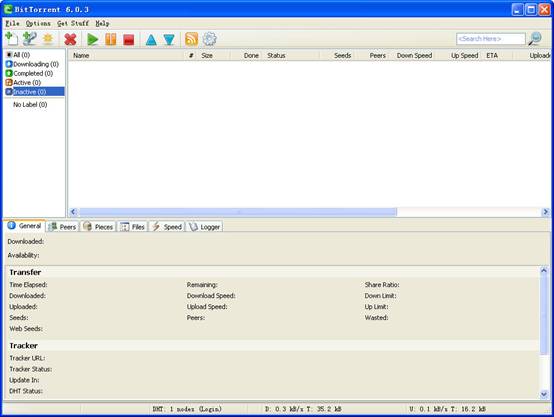Switch to the Logger tab
The image size is (554, 417).
tap(205, 227)
